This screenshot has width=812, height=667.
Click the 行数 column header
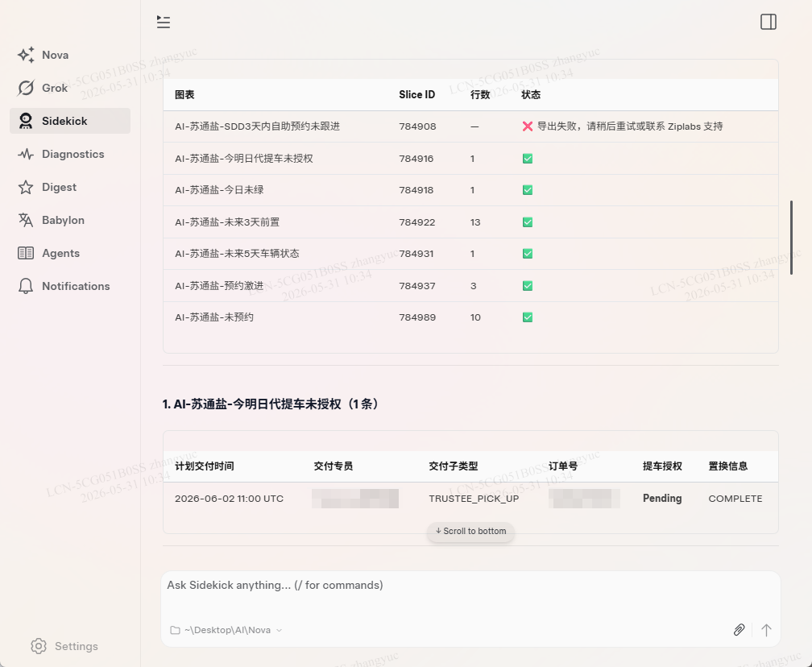(480, 95)
